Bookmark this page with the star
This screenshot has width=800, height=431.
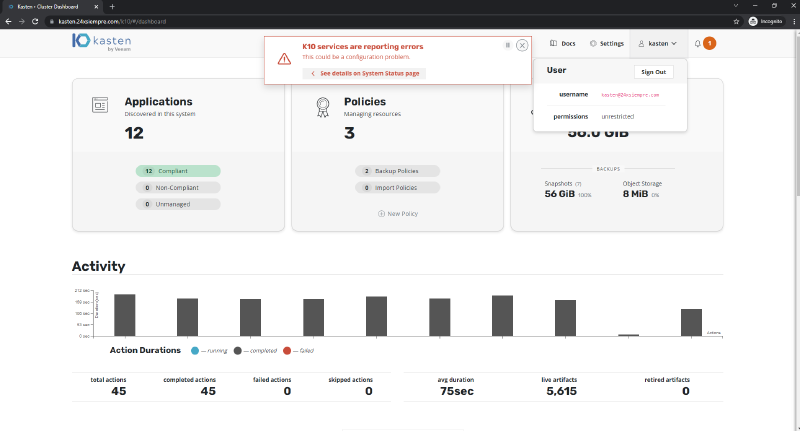coord(736,21)
